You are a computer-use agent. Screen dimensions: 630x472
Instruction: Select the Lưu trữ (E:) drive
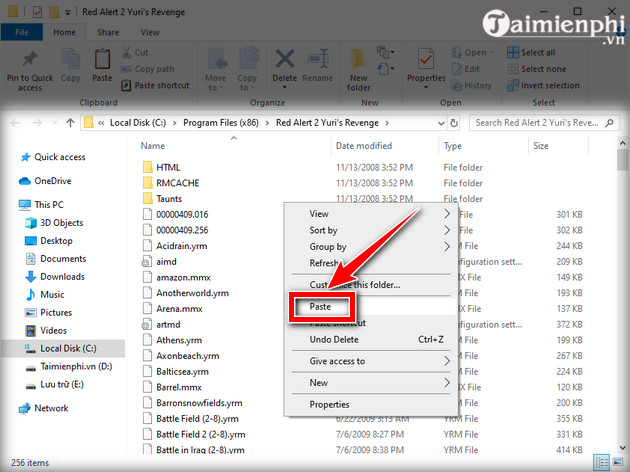55,385
